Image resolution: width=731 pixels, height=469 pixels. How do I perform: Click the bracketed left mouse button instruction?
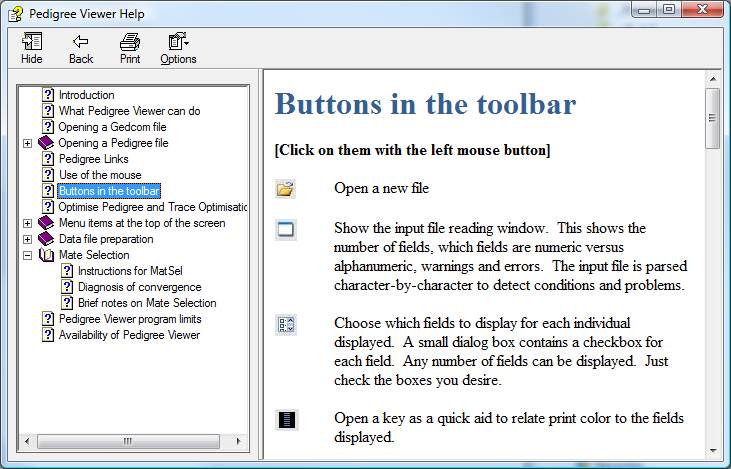tap(412, 150)
